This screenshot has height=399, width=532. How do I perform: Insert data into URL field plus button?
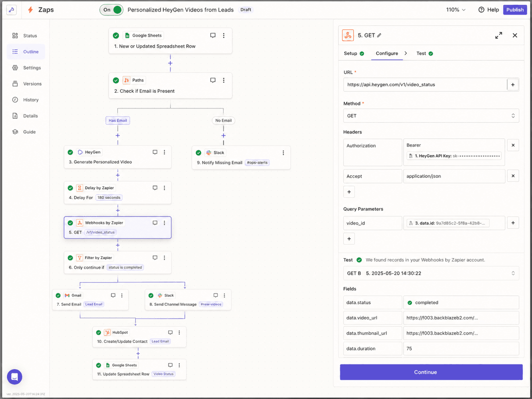tap(513, 85)
